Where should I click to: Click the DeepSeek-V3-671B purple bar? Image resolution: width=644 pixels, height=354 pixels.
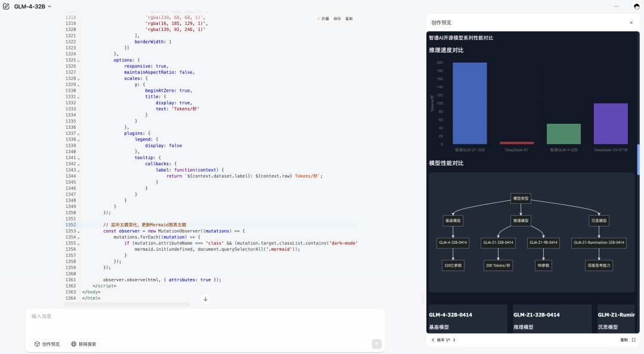[x=611, y=123]
